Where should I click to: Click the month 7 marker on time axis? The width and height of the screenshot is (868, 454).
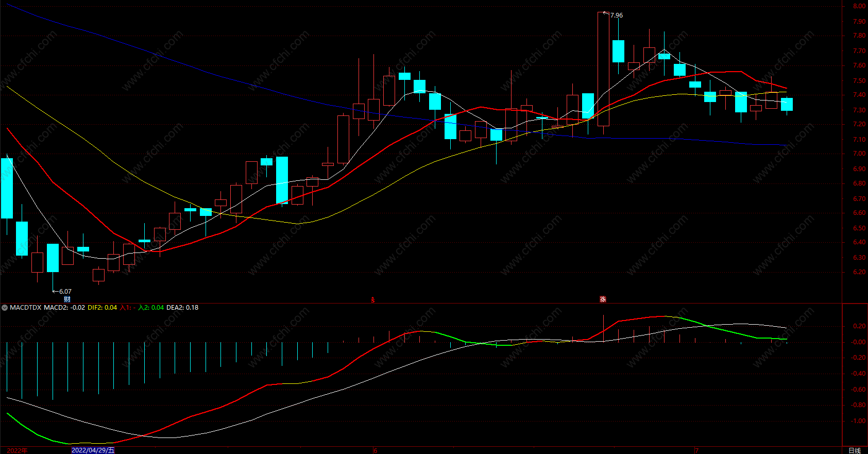tap(696, 450)
